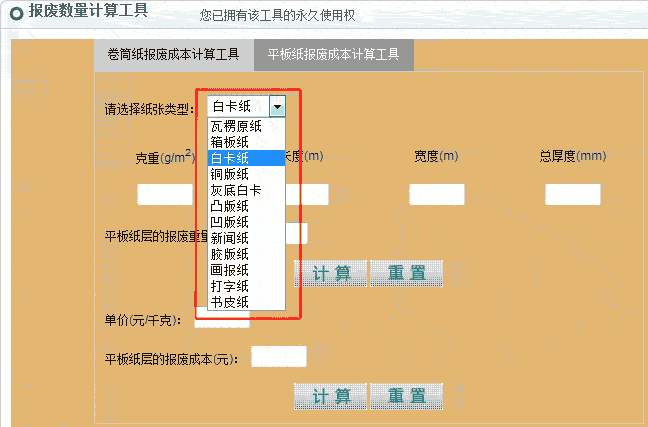Select 新闻纸 in the paper type list
The width and height of the screenshot is (648, 427).
(229, 238)
